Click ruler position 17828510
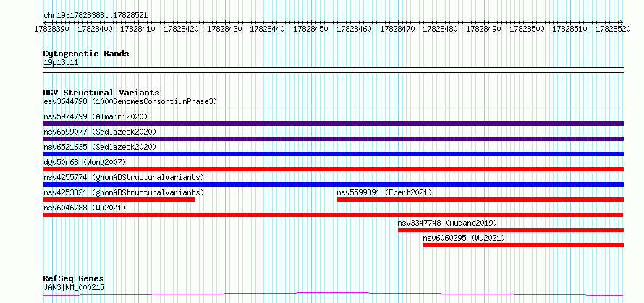Viewport: 644px width, 303px height. [x=570, y=29]
